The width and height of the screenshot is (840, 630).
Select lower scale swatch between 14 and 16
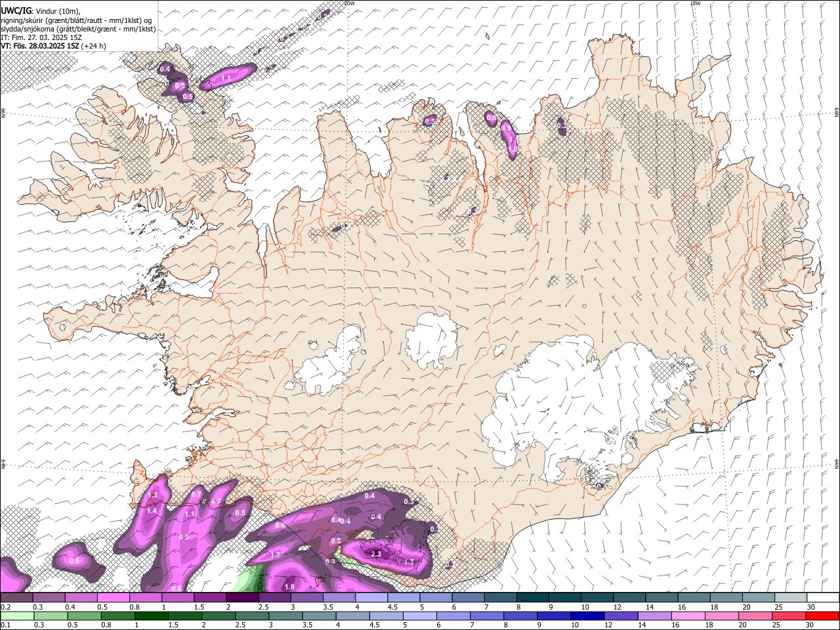coord(654,616)
